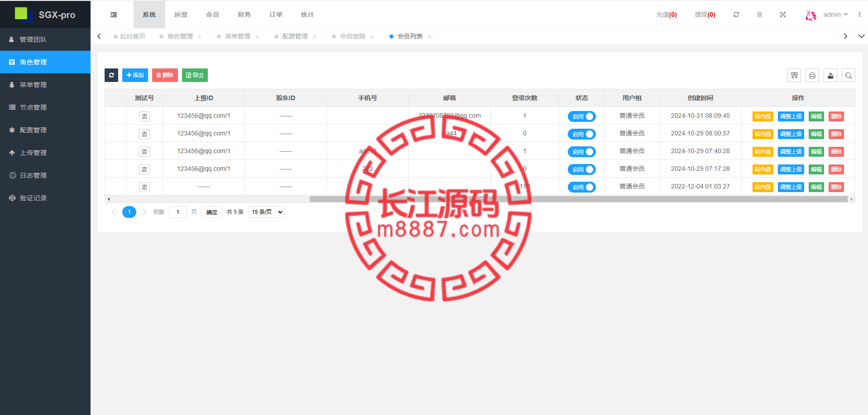Open the 提现(0) notification link

pos(705,14)
